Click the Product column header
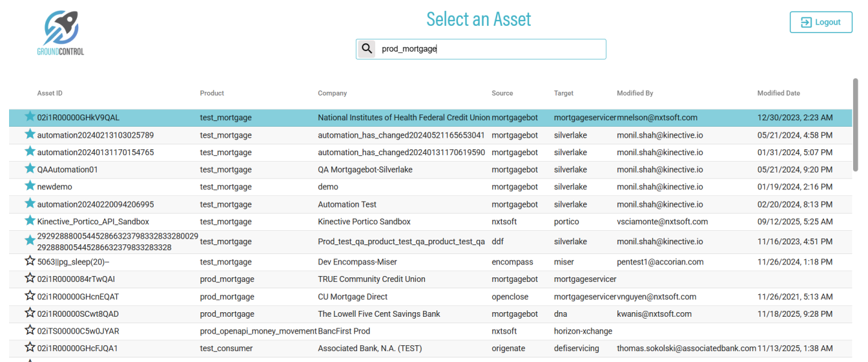868x362 pixels. (212, 93)
